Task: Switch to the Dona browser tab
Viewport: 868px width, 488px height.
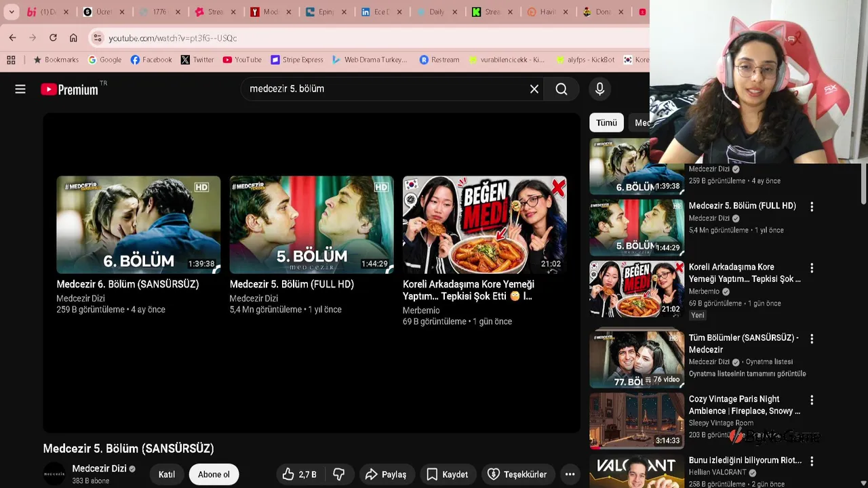Action: pos(604,12)
